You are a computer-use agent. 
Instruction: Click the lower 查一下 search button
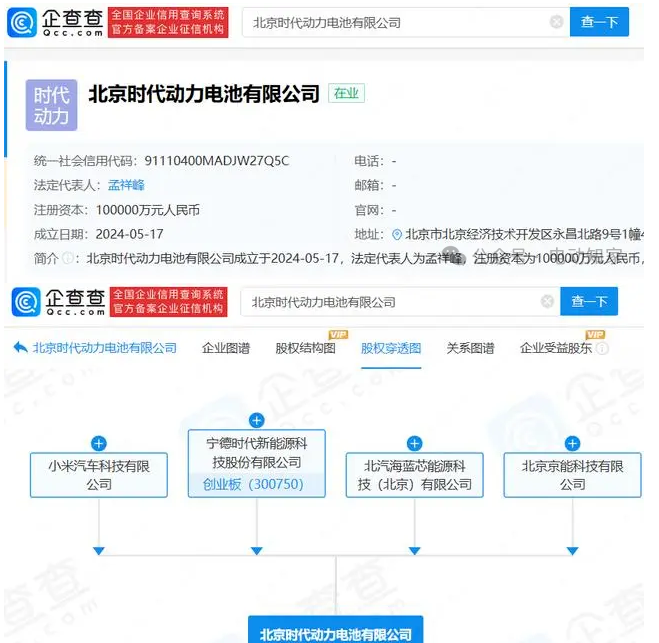point(589,301)
